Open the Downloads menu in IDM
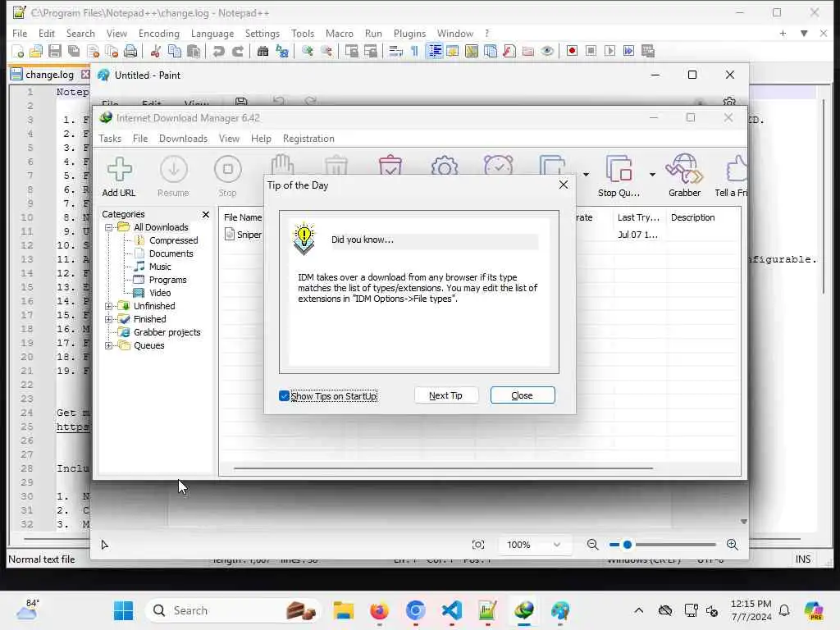 point(183,139)
